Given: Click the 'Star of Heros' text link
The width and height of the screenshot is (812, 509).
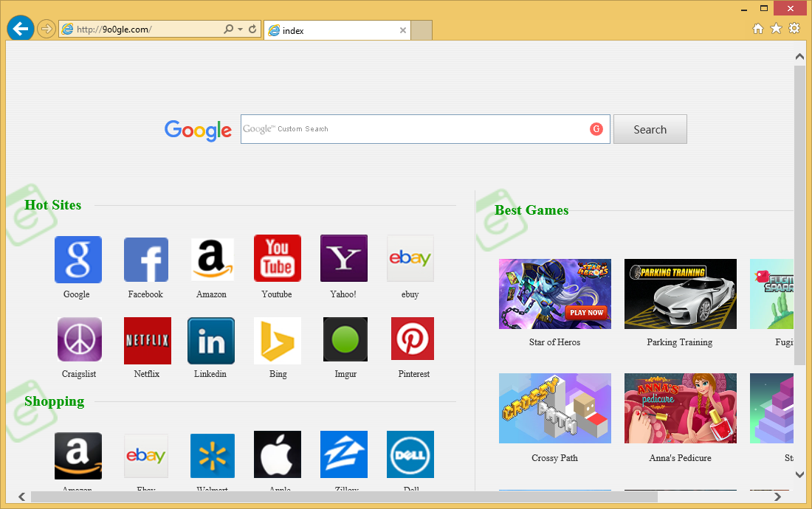Looking at the screenshot, I should coord(554,342).
